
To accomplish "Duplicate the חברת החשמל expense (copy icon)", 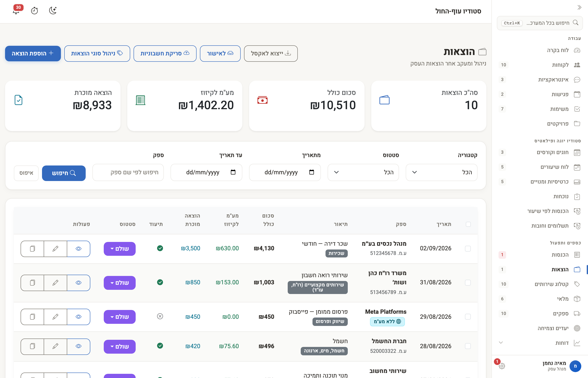I will (32, 346).
